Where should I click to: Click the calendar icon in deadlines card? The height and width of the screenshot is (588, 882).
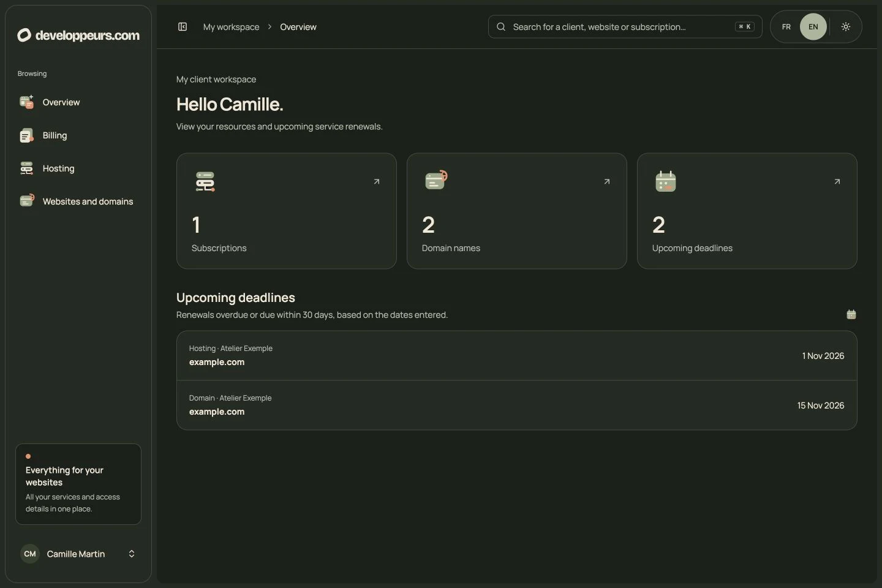tap(666, 181)
